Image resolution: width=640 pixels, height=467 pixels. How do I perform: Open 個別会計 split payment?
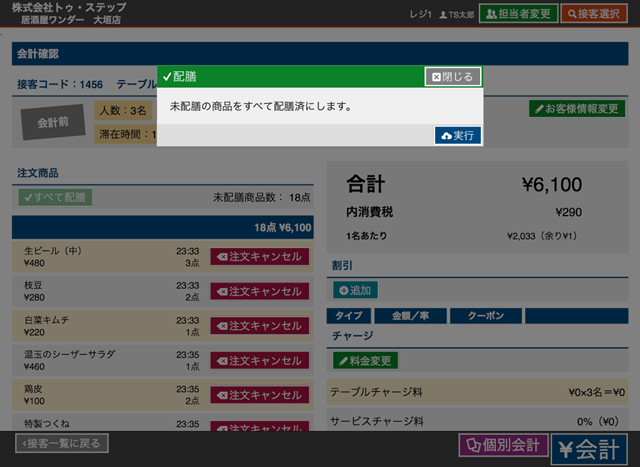tap(502, 444)
